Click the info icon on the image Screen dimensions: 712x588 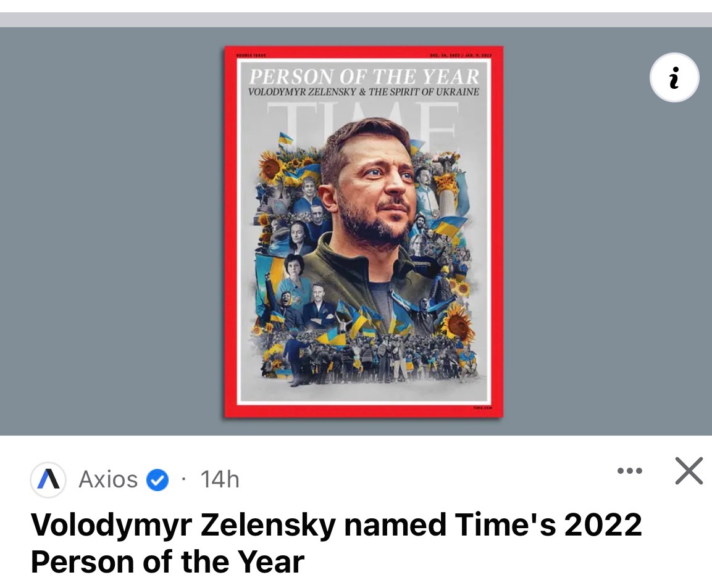[674, 78]
